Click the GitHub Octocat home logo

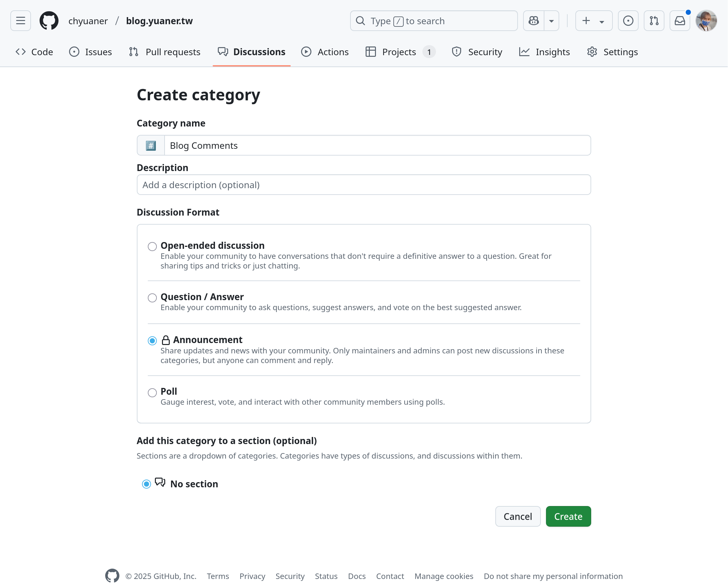(49, 21)
